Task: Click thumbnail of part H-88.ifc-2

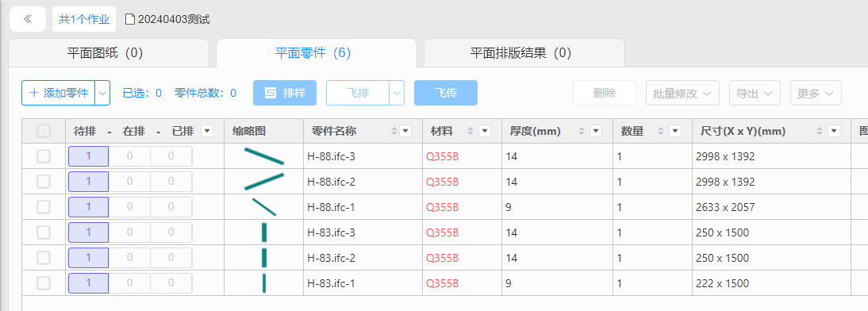Action: point(264,182)
